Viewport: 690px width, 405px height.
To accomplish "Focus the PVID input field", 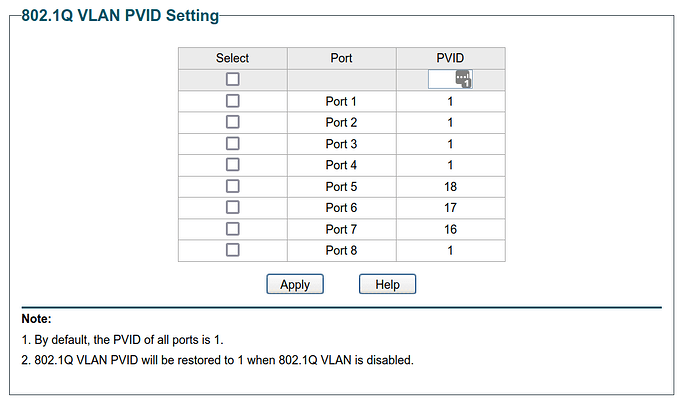I will click(x=450, y=79).
